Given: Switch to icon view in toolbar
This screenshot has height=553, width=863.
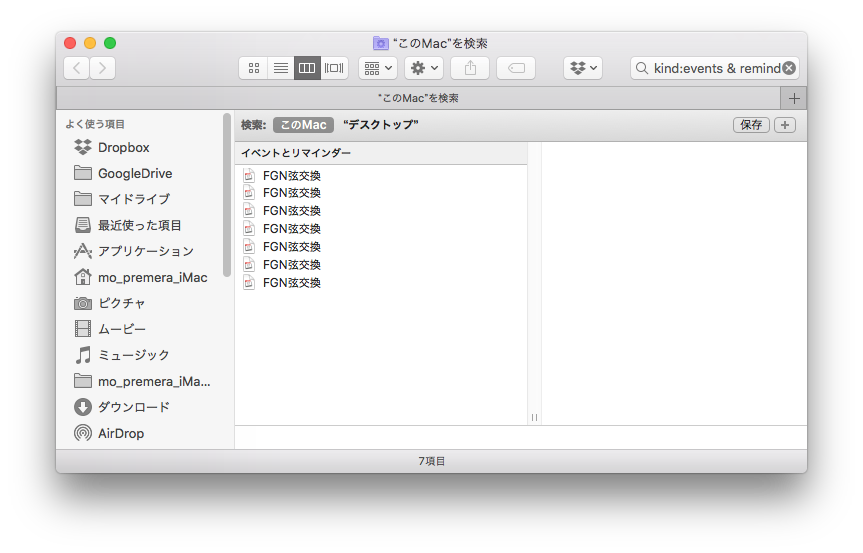Looking at the screenshot, I should pos(254,68).
